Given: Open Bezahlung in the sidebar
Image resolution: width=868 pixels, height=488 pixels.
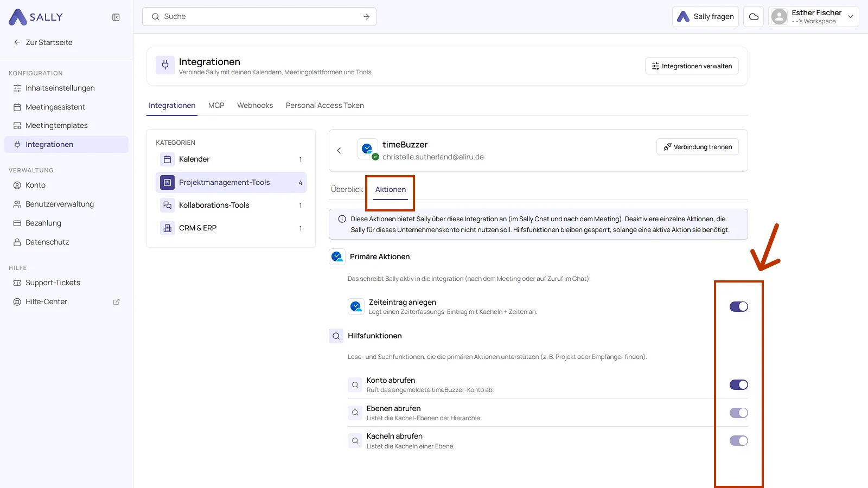Looking at the screenshot, I should 66,223.
